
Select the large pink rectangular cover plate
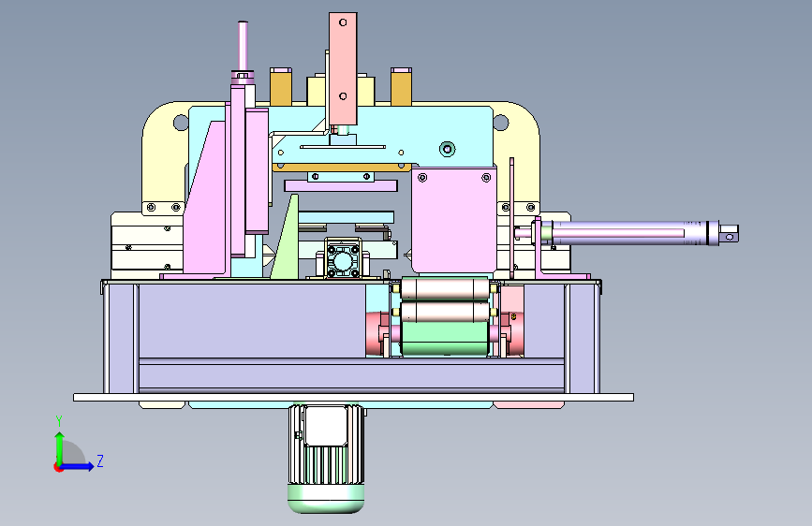pyautogui.click(x=454, y=220)
